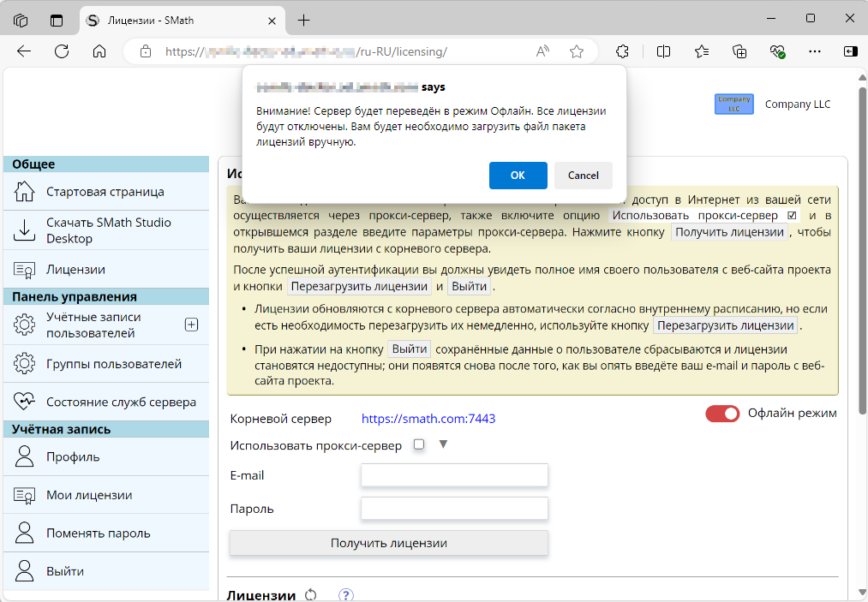Open Скачать SMath Studio Desktop page
Viewport: 868px width, 602px height.
point(109,230)
